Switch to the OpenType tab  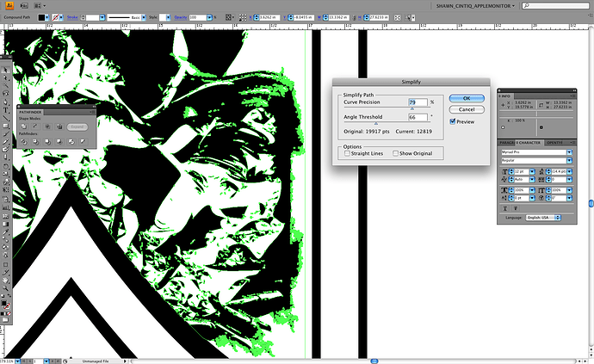coord(554,143)
